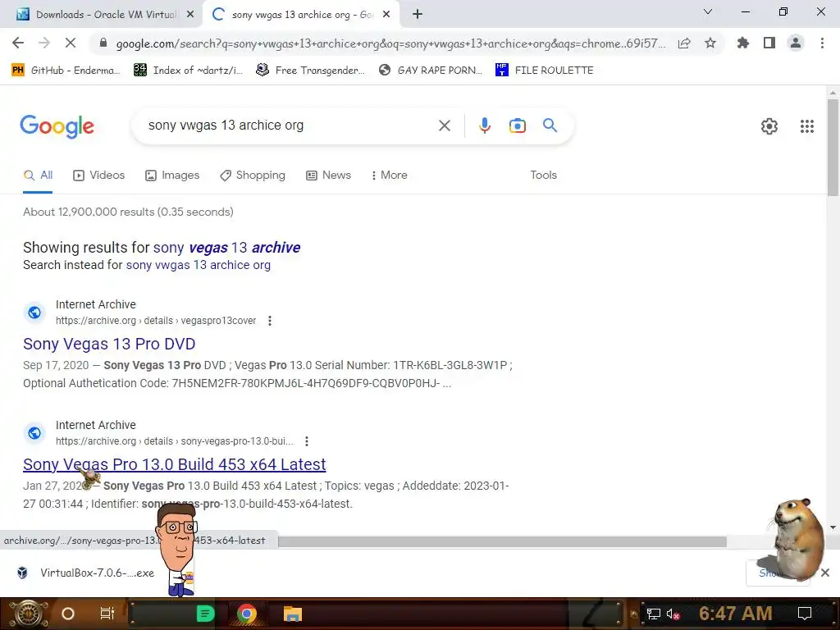Click the Google logo
The image size is (840, 630).
click(x=57, y=126)
